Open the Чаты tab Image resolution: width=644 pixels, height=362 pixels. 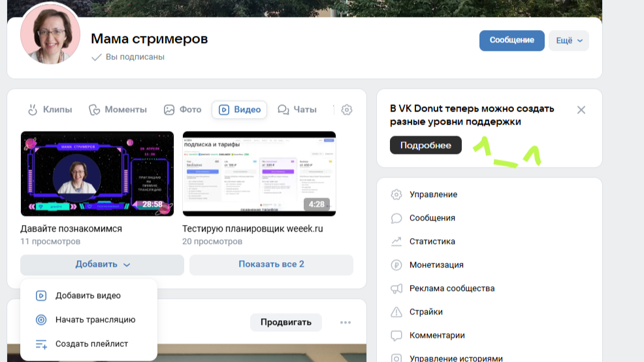click(297, 110)
